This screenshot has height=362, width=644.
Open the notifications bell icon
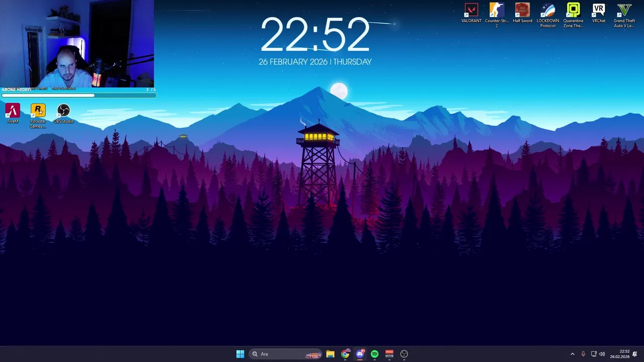pyautogui.click(x=635, y=354)
